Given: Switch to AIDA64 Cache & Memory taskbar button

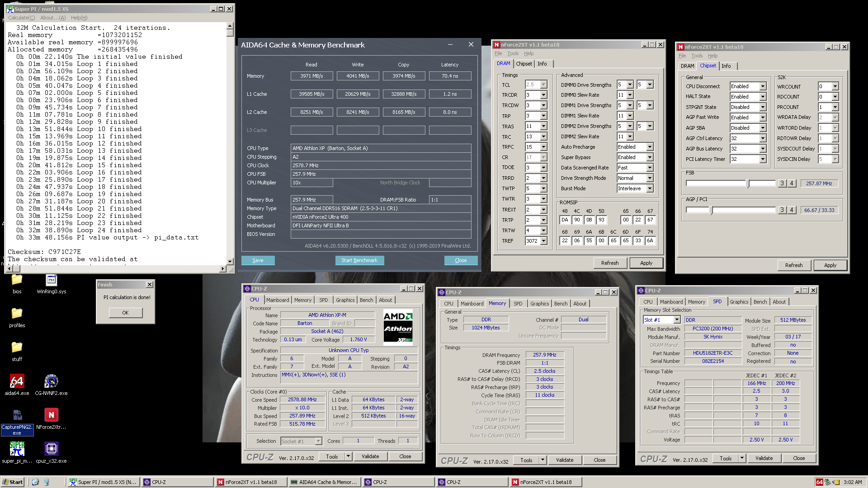Looking at the screenshot, I should coord(324,482).
